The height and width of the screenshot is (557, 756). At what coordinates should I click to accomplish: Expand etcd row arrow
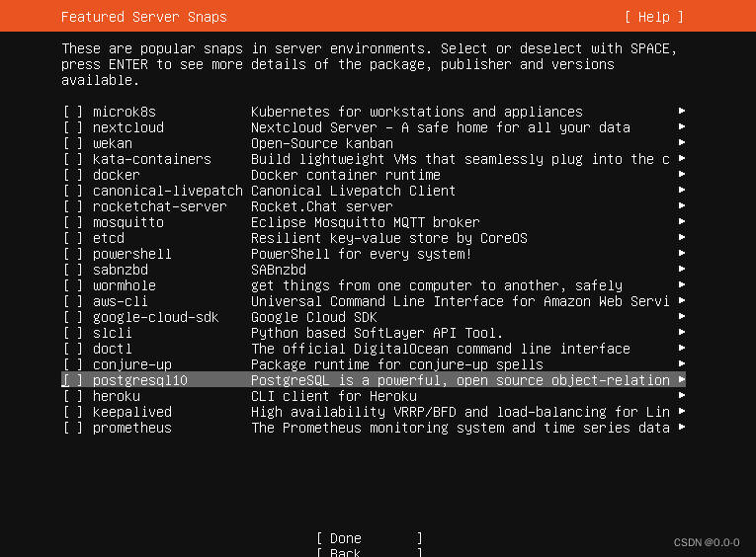point(682,237)
